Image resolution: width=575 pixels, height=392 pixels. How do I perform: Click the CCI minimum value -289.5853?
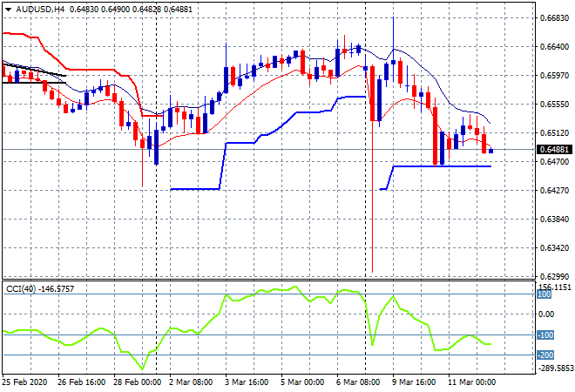(555, 368)
